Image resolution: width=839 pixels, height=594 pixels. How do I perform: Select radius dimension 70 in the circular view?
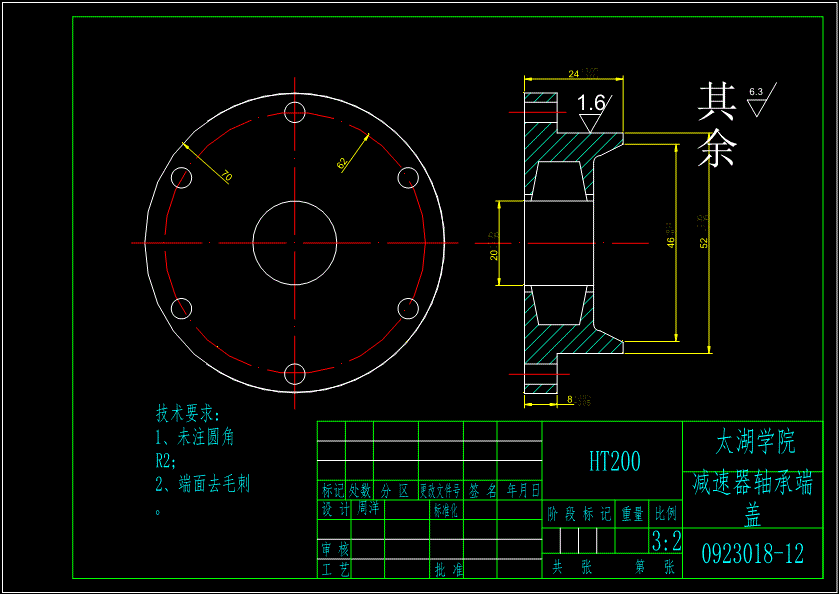pyautogui.click(x=226, y=176)
